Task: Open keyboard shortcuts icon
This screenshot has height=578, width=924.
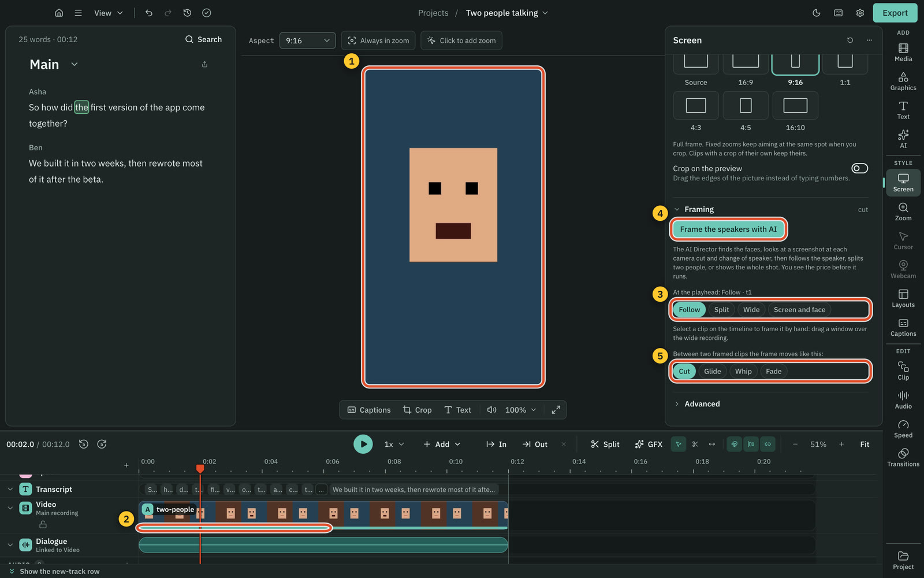Action: tap(839, 13)
